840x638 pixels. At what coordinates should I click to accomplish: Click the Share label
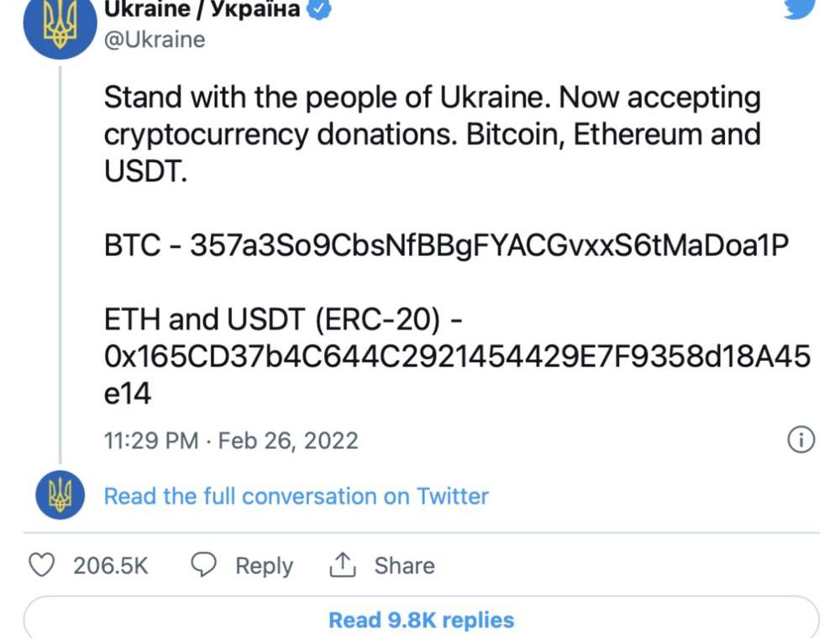(x=404, y=566)
